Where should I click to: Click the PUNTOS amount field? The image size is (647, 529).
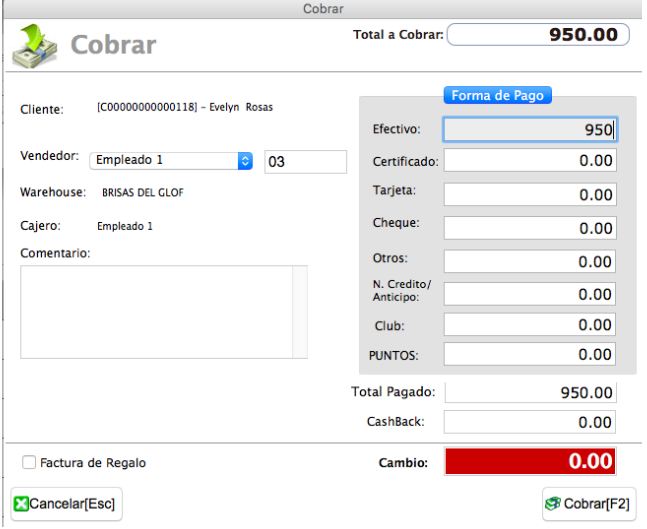click(530, 354)
